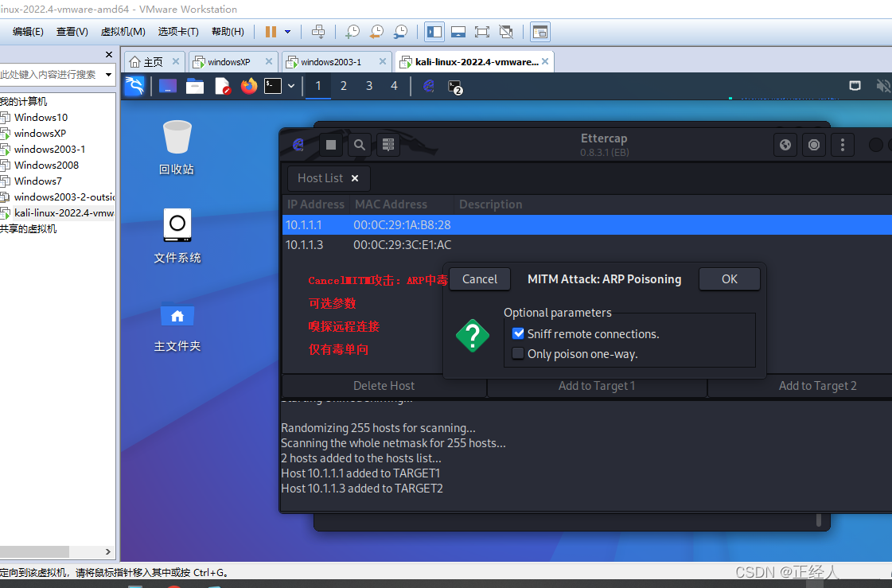The width and height of the screenshot is (892, 588).
Task: Select Windows7 in the library tree
Action: (37, 181)
